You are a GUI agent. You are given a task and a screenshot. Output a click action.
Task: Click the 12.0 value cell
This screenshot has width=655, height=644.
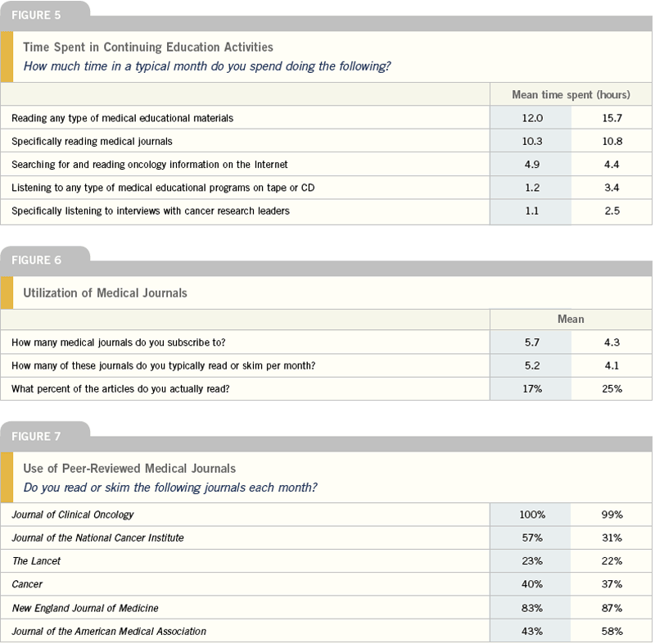[531, 118]
